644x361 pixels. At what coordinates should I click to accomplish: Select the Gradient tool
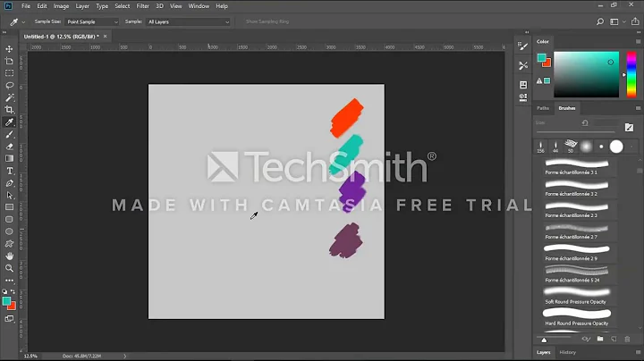9,158
